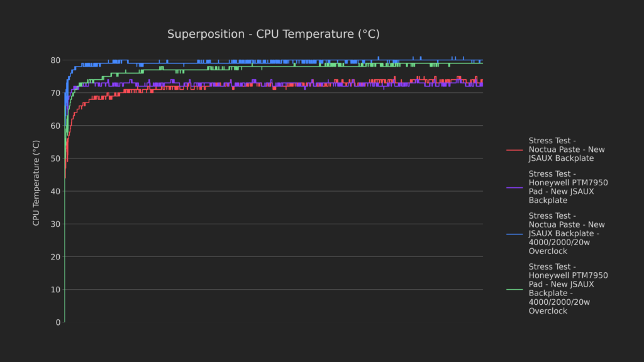Hide the Noctua Paste overclock legend label
The width and height of the screenshot is (644, 362).
point(566,233)
